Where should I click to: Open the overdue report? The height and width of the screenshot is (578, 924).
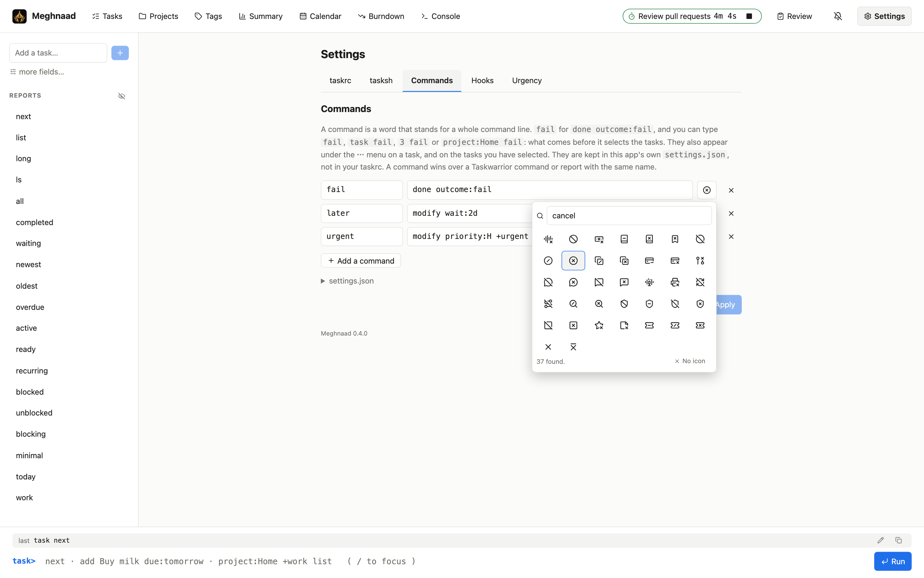30,307
